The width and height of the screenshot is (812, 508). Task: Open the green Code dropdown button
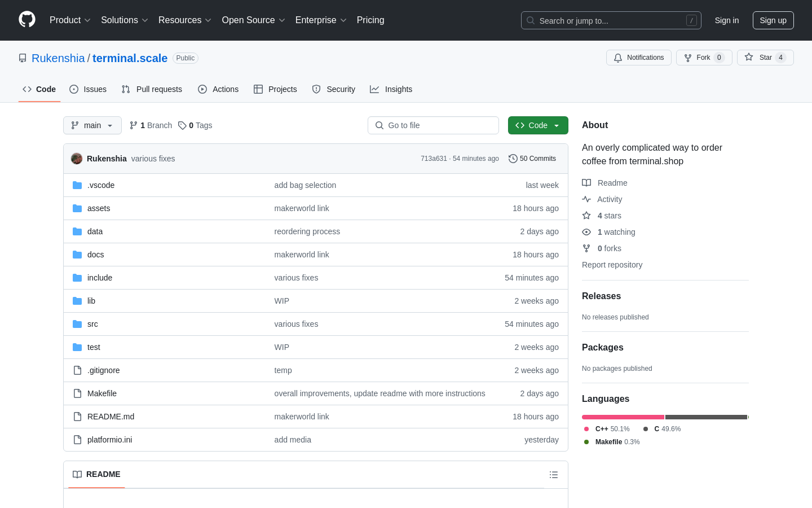(x=538, y=125)
